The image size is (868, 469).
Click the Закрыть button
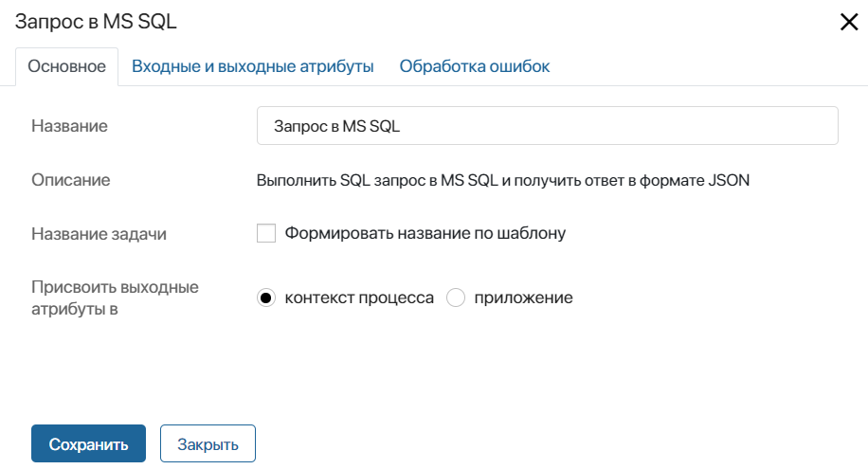pos(208,443)
